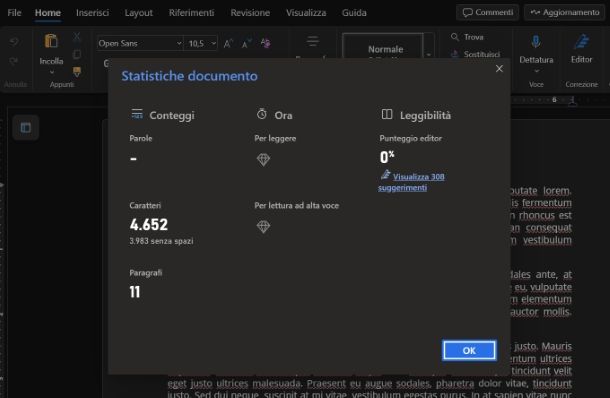Switch to the Home tab
This screenshot has width=610, height=398.
coord(47,13)
